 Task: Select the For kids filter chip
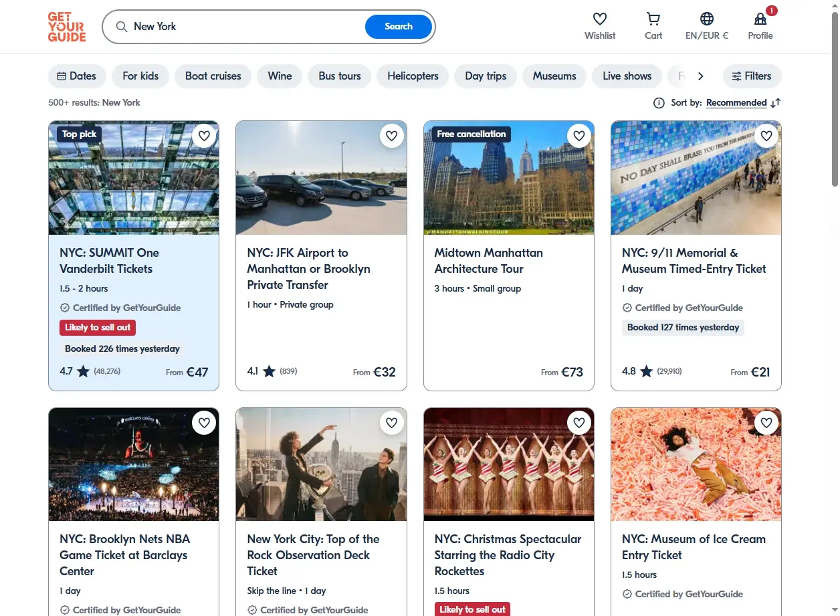[140, 76]
